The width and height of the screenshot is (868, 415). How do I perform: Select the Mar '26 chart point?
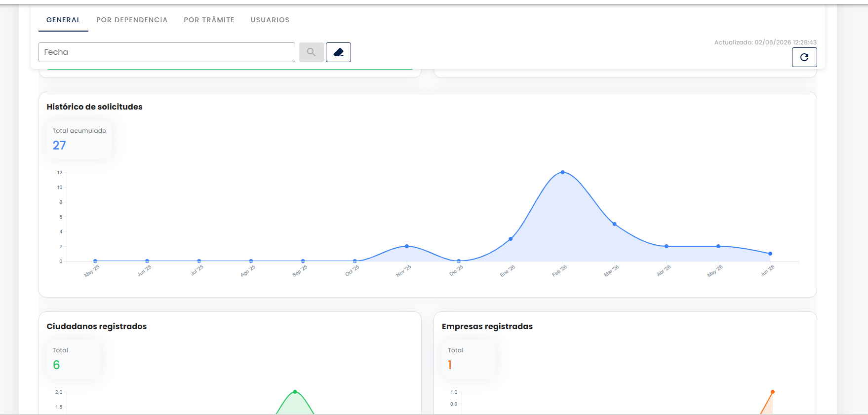[615, 224]
